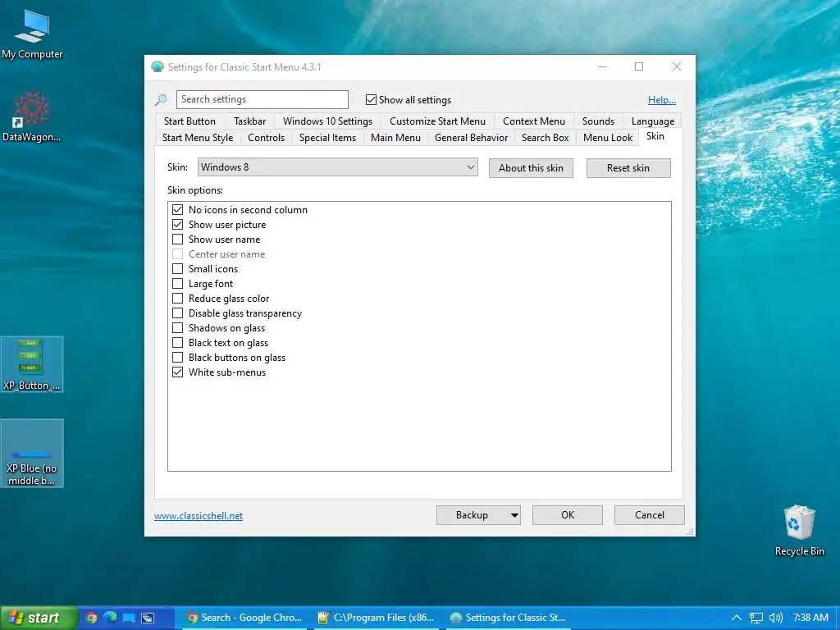Screen dimensions: 840x630
Task: Open Main Menu tab
Action: (395, 138)
